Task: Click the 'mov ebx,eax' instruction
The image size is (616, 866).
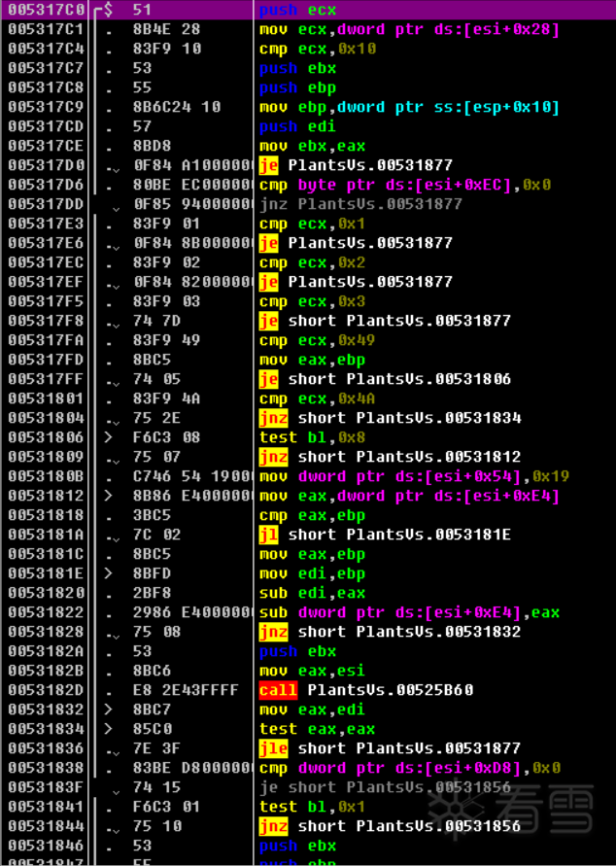Action: click(313, 146)
